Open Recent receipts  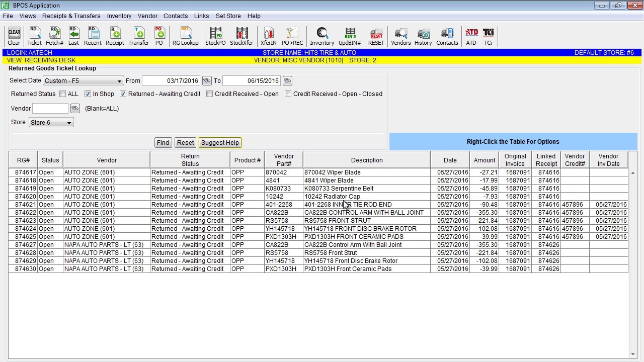tap(93, 36)
